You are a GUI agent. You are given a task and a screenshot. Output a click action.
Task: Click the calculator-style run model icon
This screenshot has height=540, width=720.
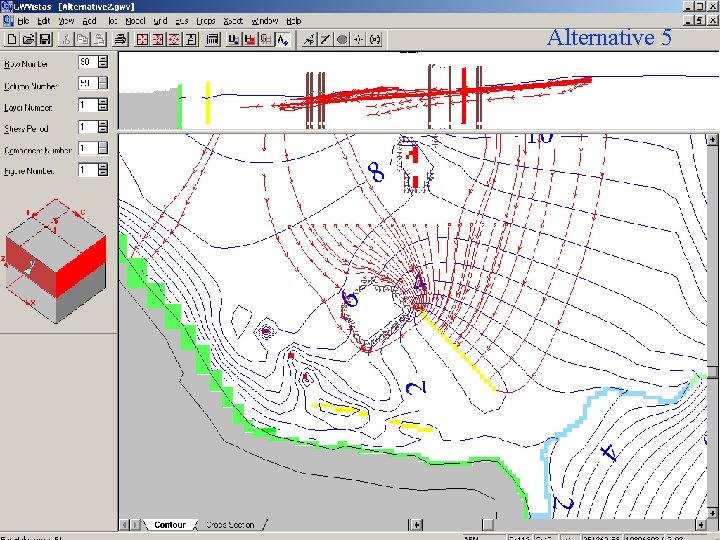(212, 39)
